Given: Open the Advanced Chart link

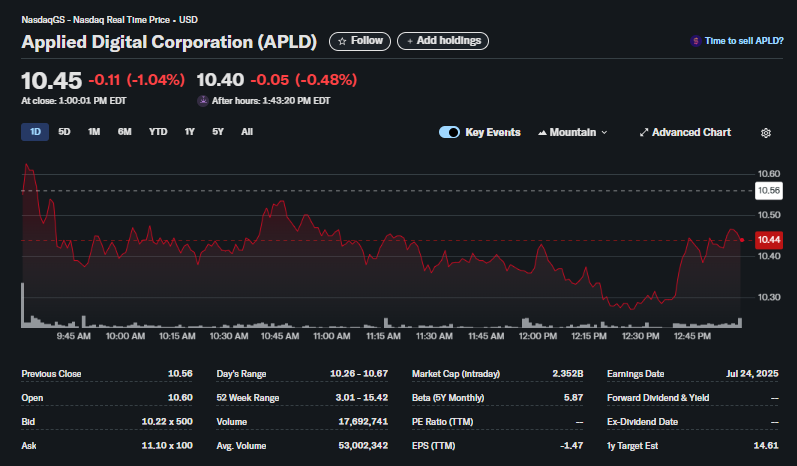Looking at the screenshot, I should pos(685,132).
